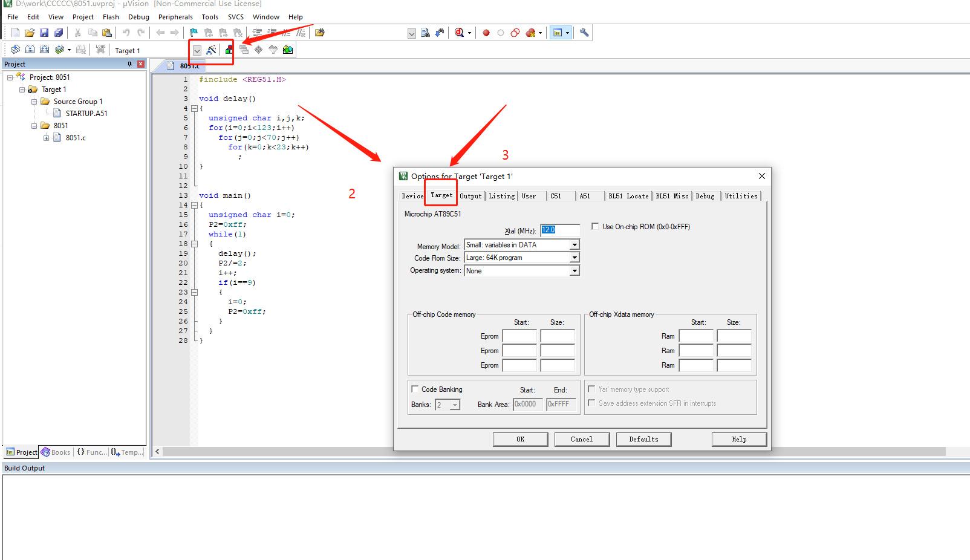This screenshot has height=560, width=970.
Task: Click the Xtal (MHz) input field
Action: click(x=560, y=230)
